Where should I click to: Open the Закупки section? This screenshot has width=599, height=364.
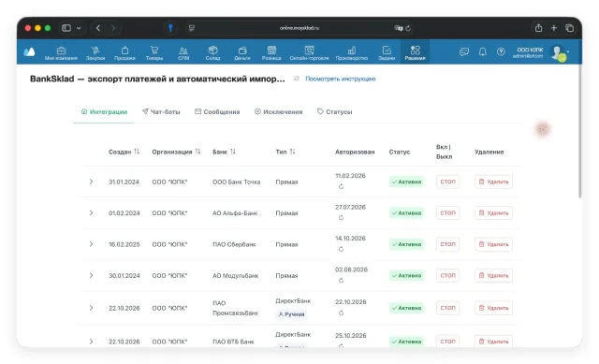click(95, 52)
